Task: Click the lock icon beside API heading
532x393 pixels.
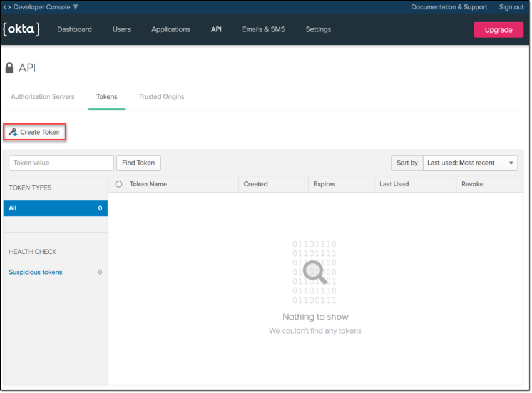Action: point(9,68)
